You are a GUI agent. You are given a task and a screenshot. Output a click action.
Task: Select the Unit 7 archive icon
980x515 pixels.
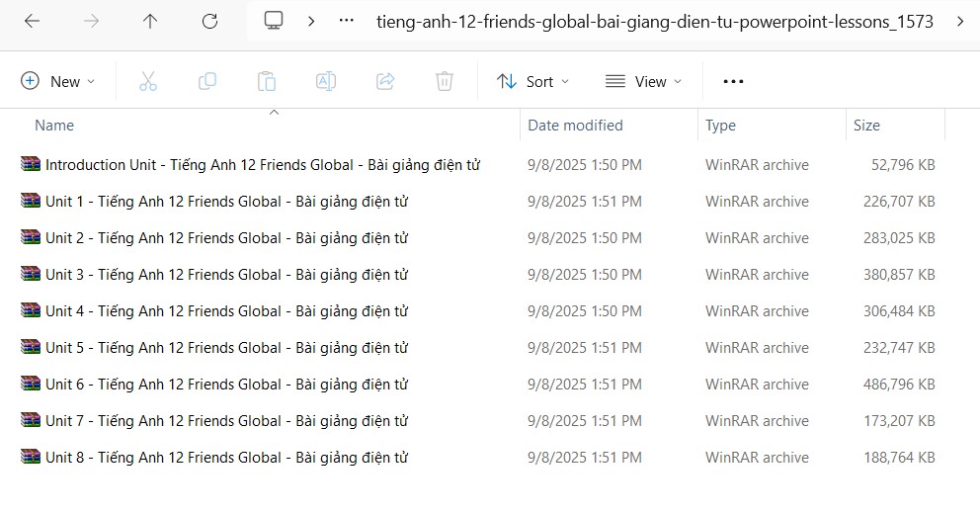31,420
